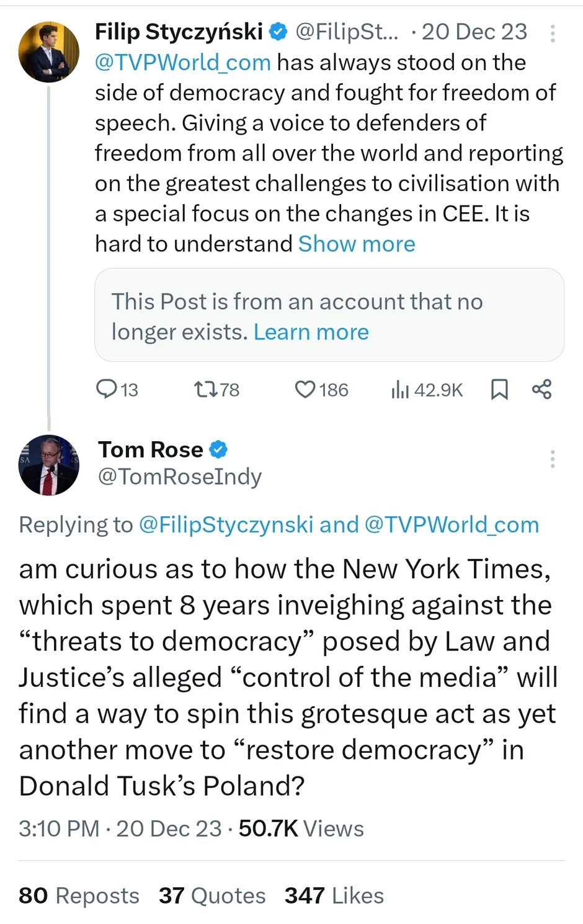View the 80 Reposts list
The height and width of the screenshot is (924, 583).
(x=79, y=895)
